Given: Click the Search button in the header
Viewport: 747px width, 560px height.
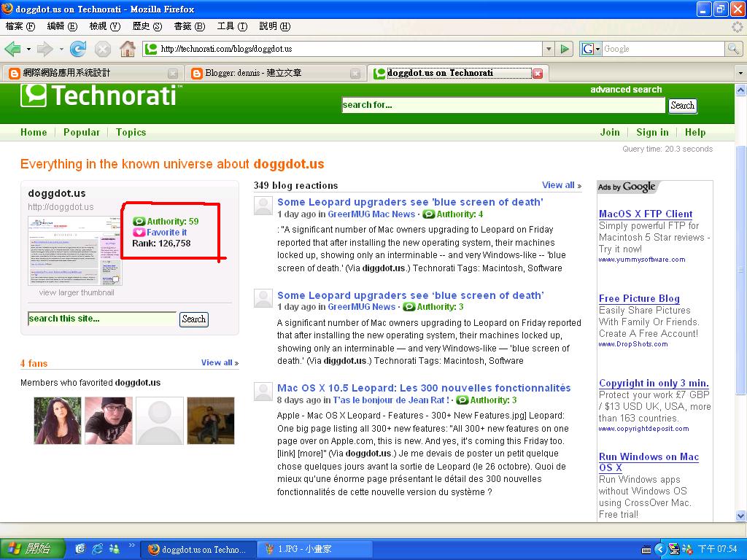Looking at the screenshot, I should (683, 106).
